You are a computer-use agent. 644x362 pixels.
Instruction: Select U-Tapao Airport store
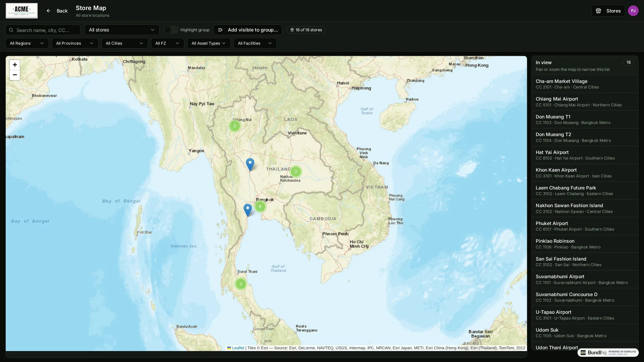(585, 315)
